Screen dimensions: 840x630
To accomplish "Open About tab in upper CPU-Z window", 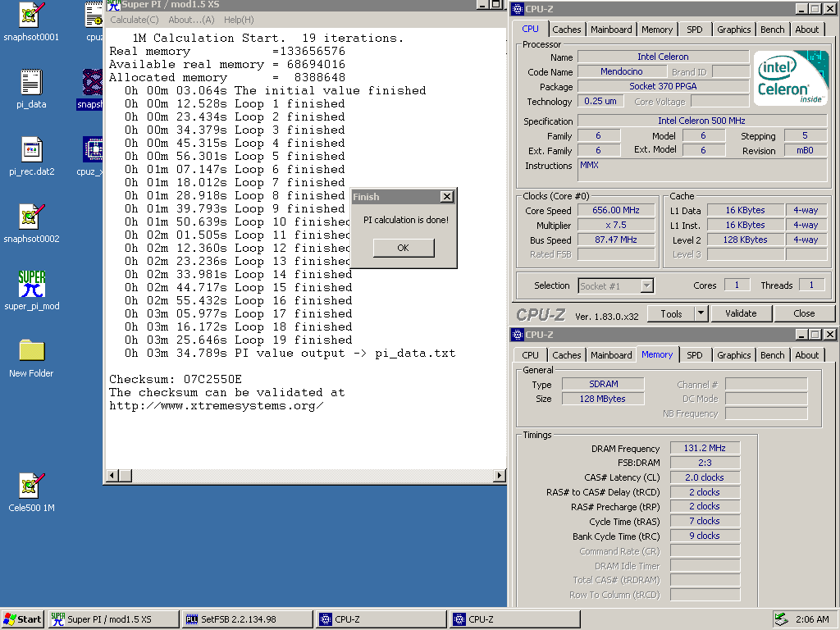I will [x=807, y=30].
